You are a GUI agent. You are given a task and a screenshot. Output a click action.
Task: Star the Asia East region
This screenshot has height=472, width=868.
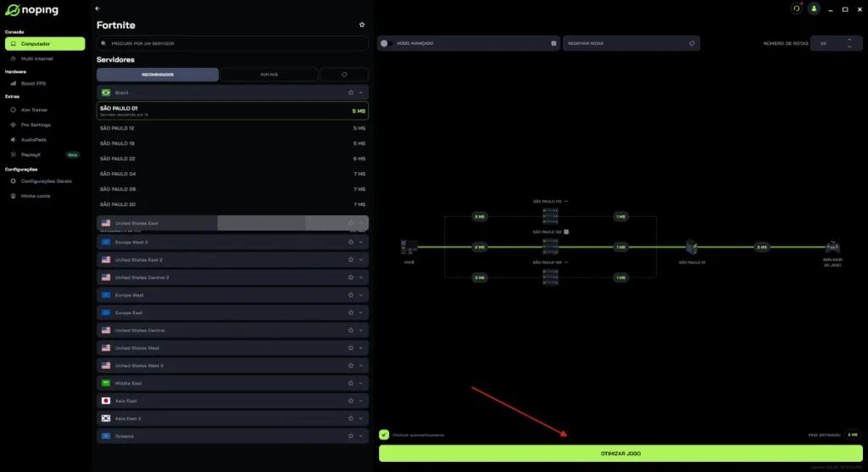pyautogui.click(x=350, y=401)
